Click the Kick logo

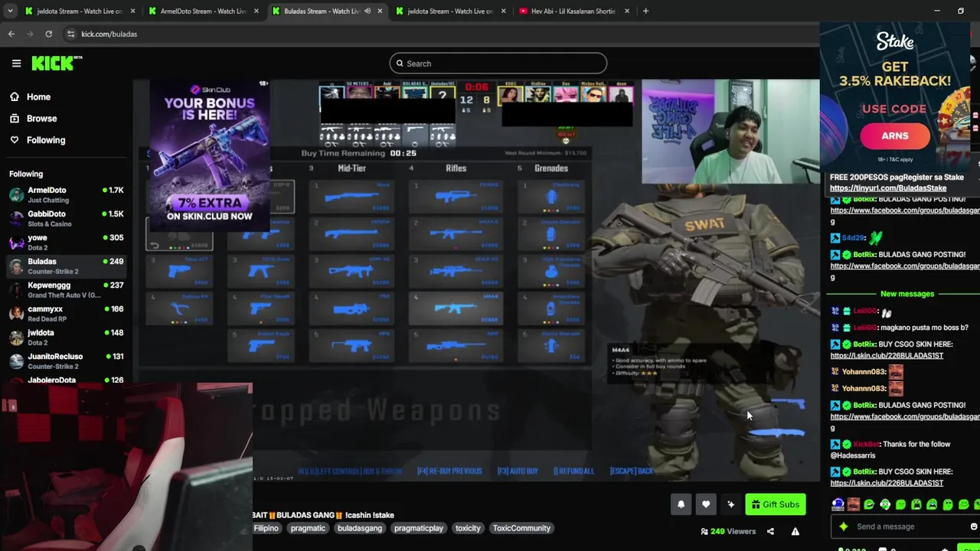point(57,63)
